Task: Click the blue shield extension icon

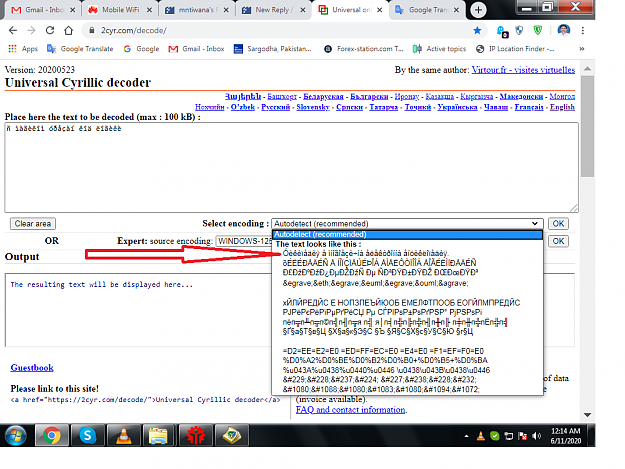Action: 519,30
